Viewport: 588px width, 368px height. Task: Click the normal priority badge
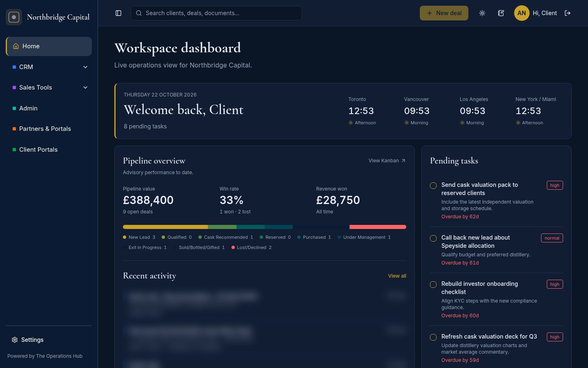pyautogui.click(x=552, y=238)
